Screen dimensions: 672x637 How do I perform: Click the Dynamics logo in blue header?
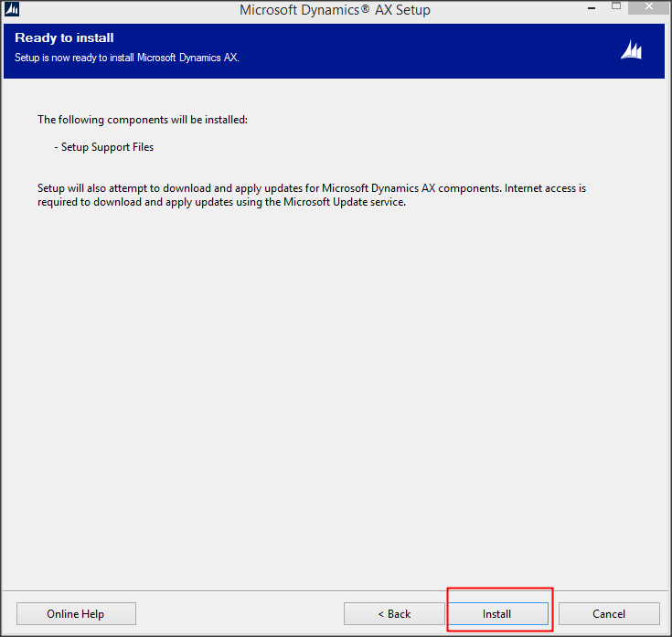631,50
